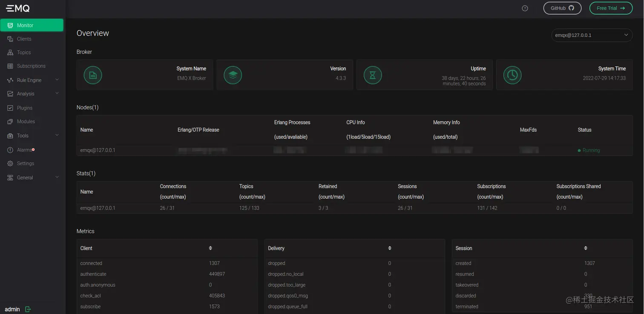
Task: Click the Subscriptions sidebar icon
Action: pos(10,66)
